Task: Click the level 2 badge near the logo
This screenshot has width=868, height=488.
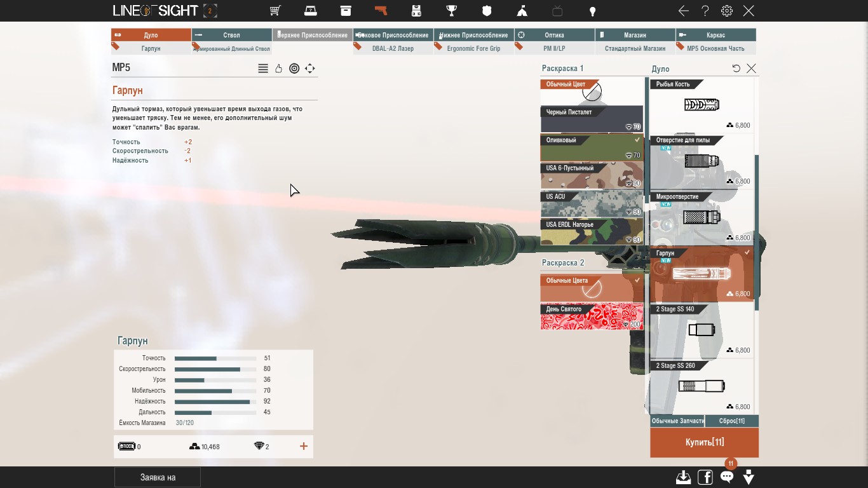Action: pyautogui.click(x=210, y=11)
